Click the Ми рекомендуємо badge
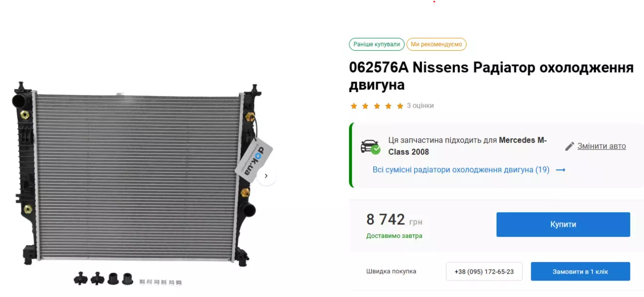The height and width of the screenshot is (297, 644). click(436, 44)
